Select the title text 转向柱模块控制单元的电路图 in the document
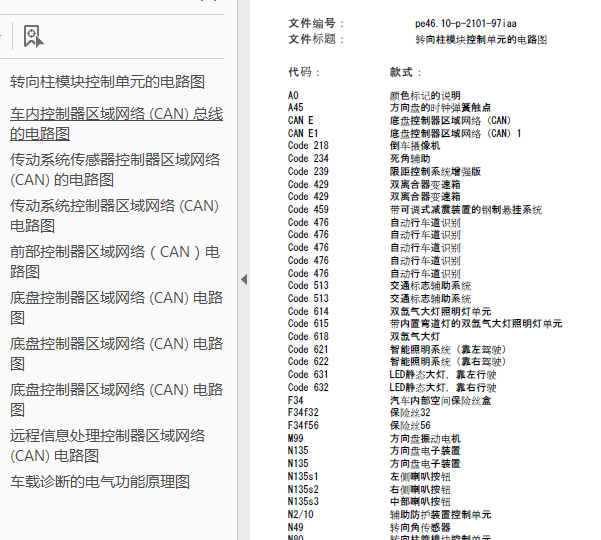Viewport: 601px width, 540px height. click(x=481, y=39)
